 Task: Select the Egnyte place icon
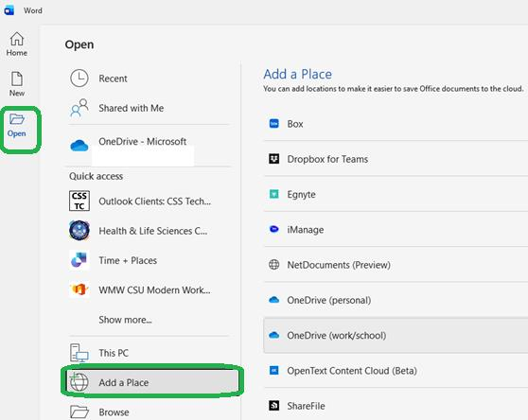click(274, 194)
